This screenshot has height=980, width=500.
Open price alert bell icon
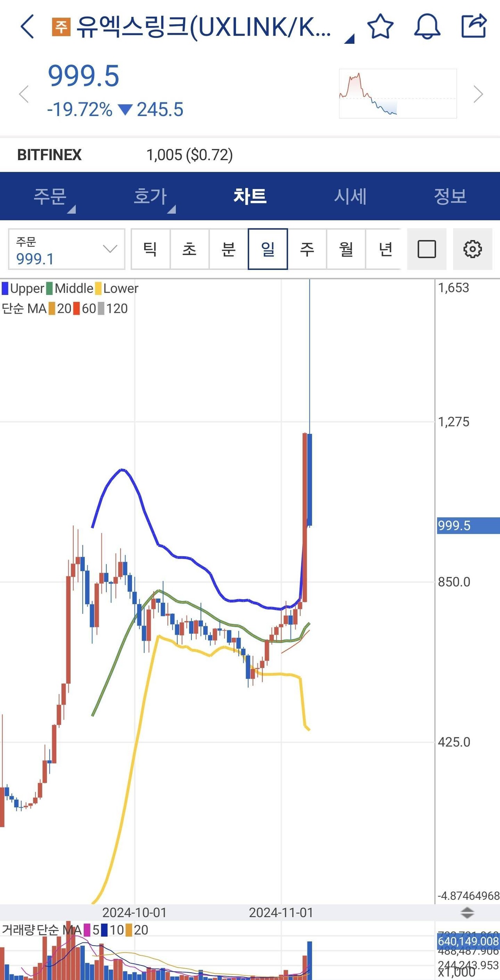pos(427,27)
